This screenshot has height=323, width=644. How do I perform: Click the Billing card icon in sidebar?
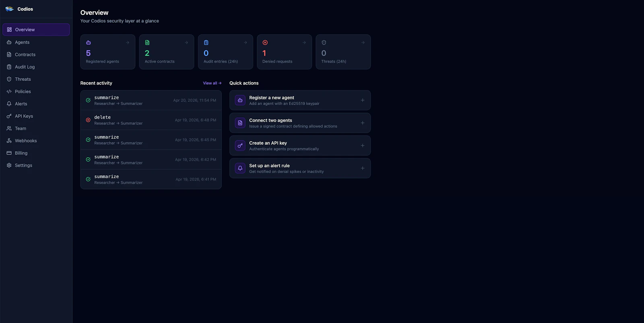point(9,153)
